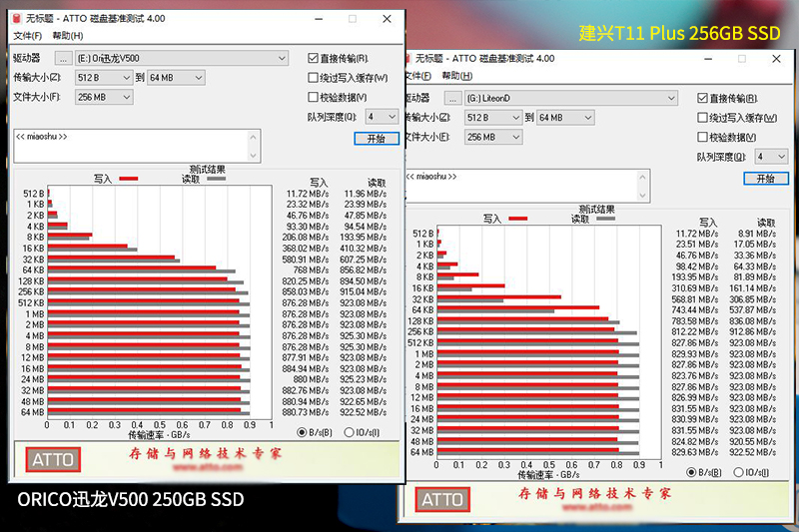799x532 pixels.
Task: Open 帮助(H) menu in left ATTO window
Action: click(x=67, y=36)
